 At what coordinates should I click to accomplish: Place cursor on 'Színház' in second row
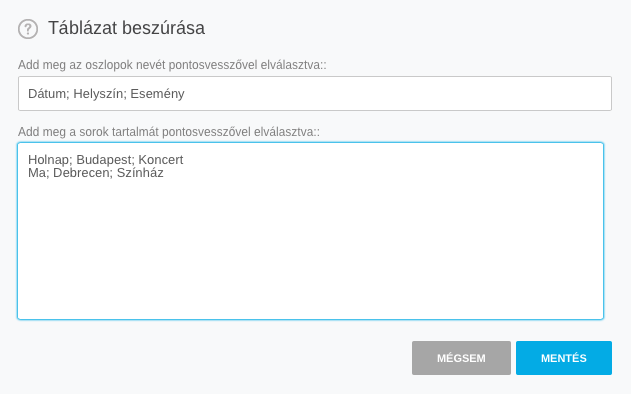pyautogui.click(x=140, y=173)
